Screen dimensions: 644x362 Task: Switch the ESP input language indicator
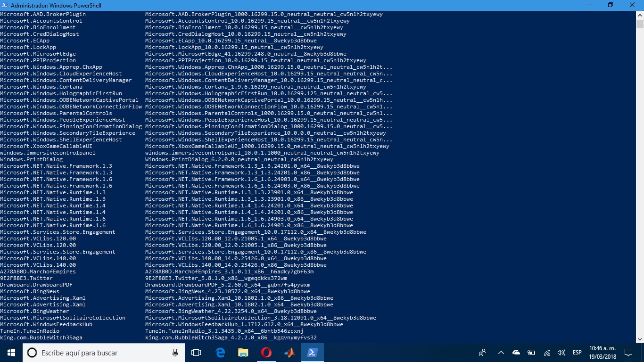[577, 353]
